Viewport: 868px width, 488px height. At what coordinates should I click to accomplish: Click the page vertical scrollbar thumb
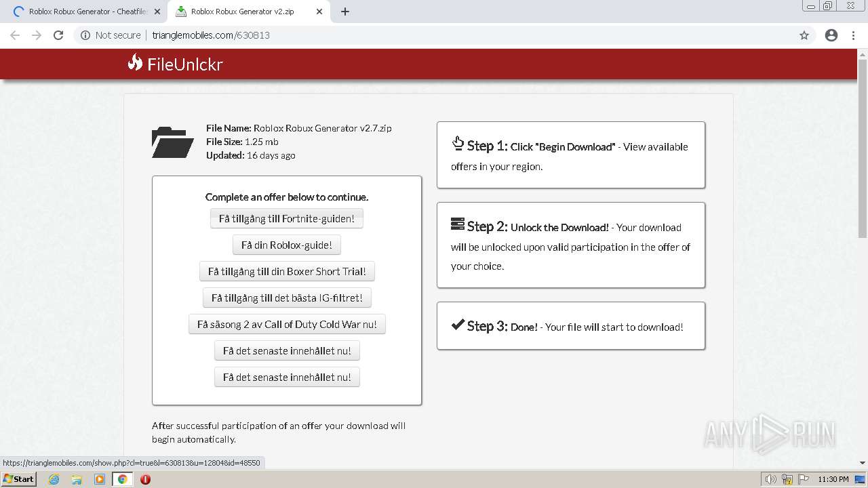(863, 148)
